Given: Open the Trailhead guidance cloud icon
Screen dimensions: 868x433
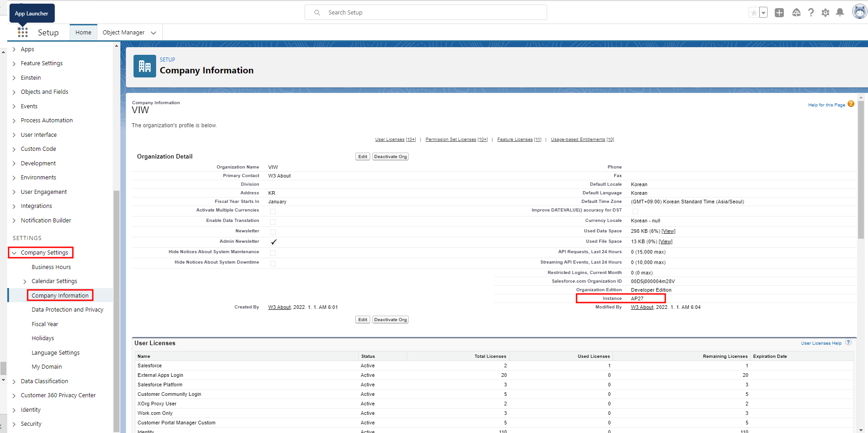Looking at the screenshot, I should tap(796, 13).
